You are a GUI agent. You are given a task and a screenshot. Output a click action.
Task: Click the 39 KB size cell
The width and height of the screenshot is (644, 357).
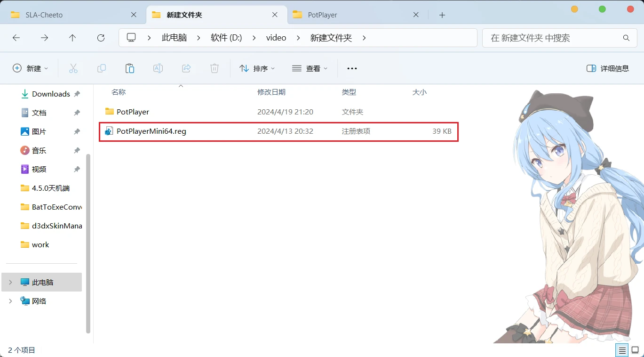(x=442, y=131)
